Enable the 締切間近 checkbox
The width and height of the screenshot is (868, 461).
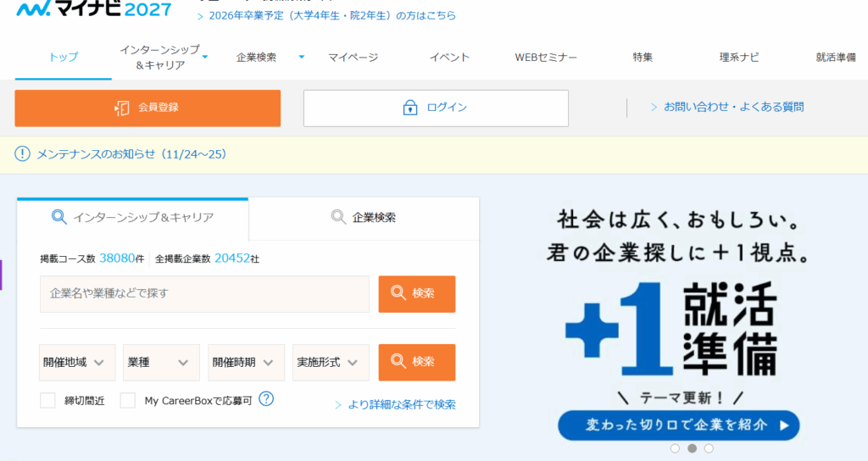click(47, 400)
